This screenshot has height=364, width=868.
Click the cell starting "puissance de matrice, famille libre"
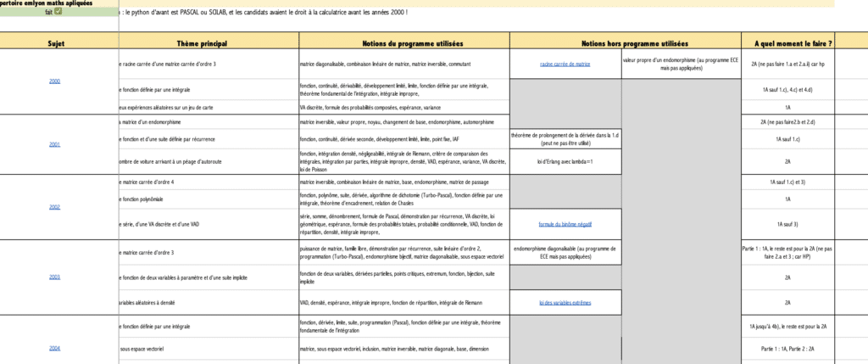[404, 253]
